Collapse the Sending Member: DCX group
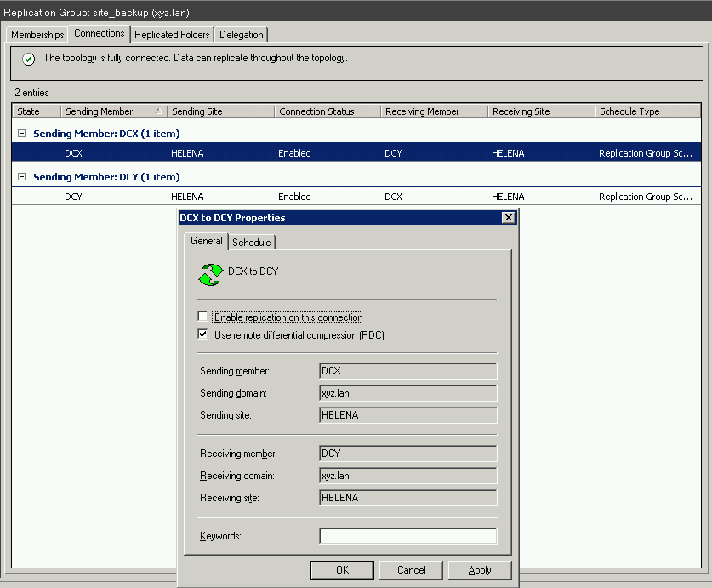The image size is (712, 588). click(22, 134)
